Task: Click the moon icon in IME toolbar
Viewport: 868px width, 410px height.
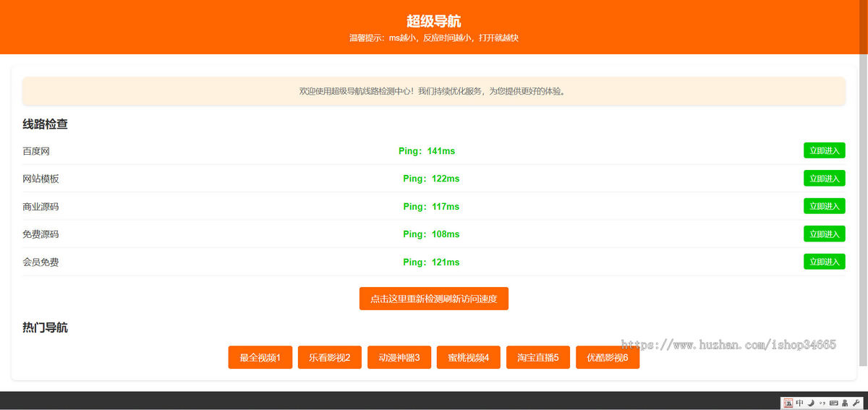Action: tap(811, 403)
